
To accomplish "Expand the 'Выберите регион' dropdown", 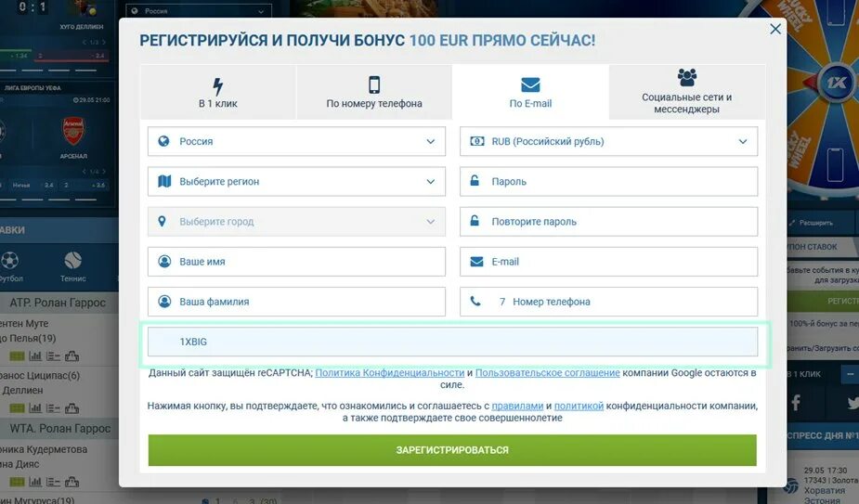I will 296,181.
